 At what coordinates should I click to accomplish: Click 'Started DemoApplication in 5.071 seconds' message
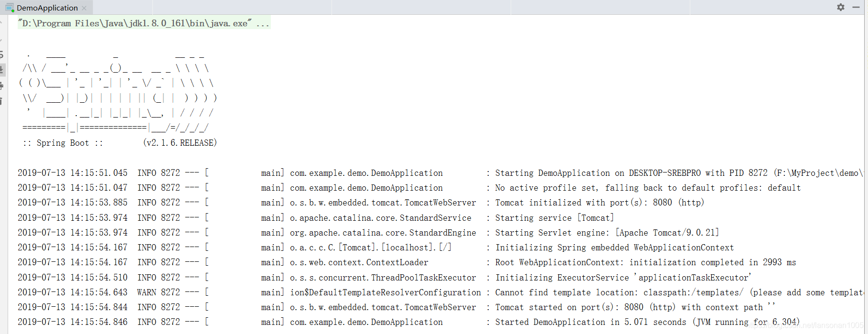647,322
